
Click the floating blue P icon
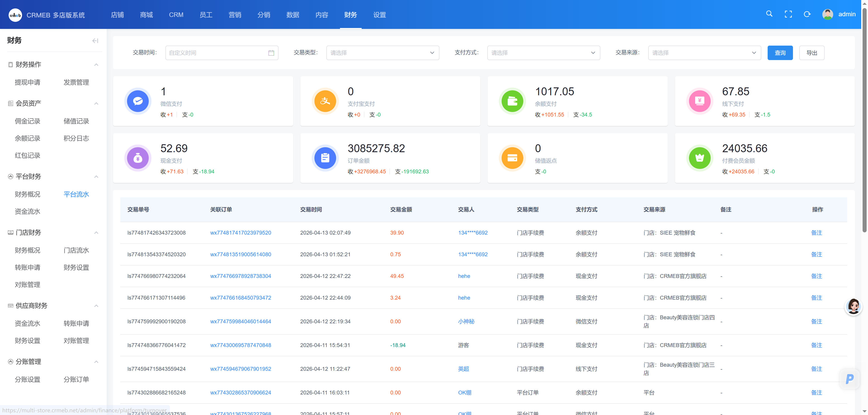point(849,379)
